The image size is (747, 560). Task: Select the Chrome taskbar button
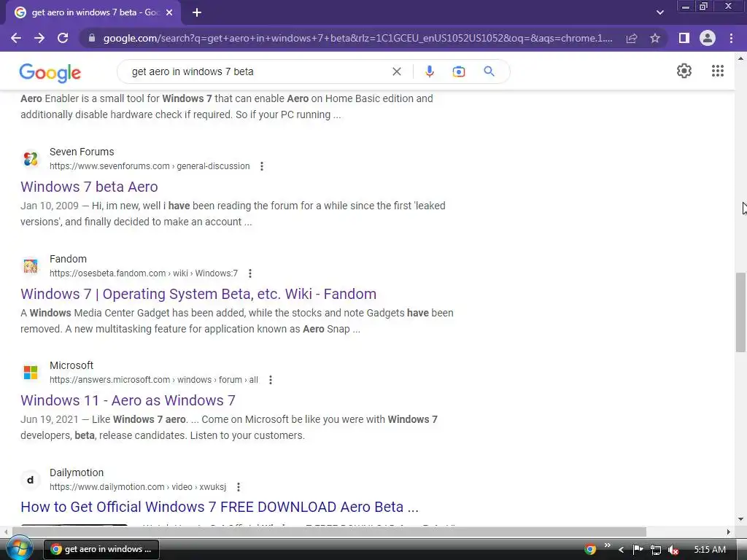point(101,550)
